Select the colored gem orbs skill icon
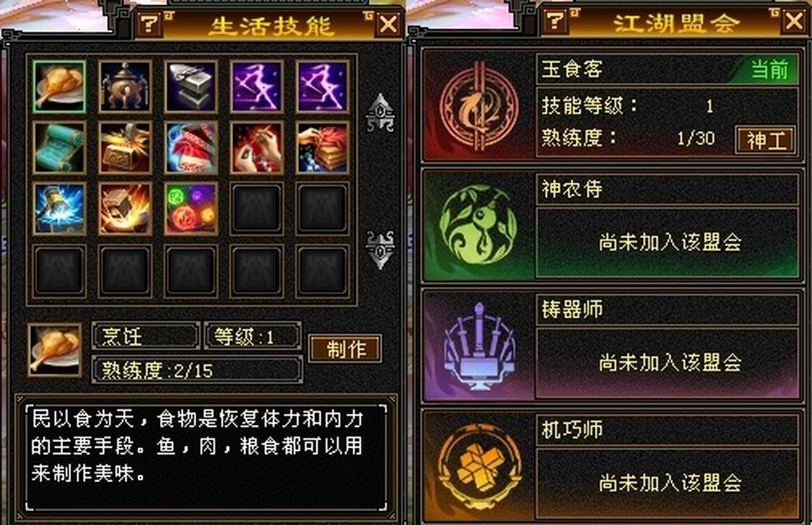Image resolution: width=812 pixels, height=525 pixels. click(x=191, y=208)
